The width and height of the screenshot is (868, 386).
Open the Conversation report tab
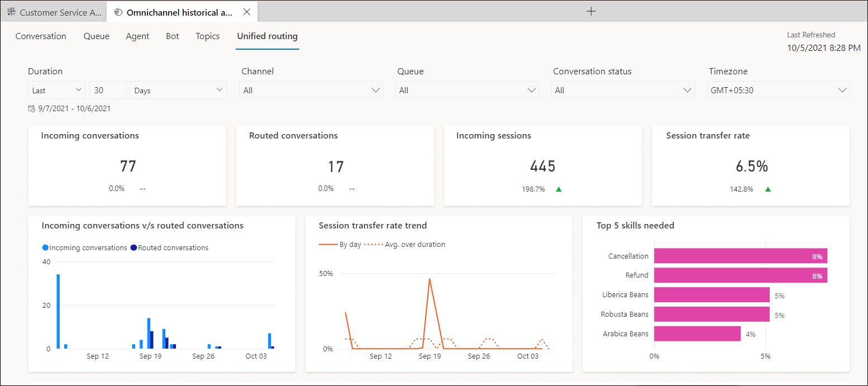41,36
